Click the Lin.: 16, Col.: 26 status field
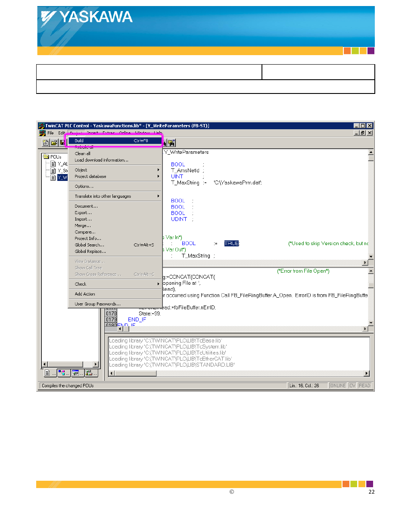 [x=308, y=386]
